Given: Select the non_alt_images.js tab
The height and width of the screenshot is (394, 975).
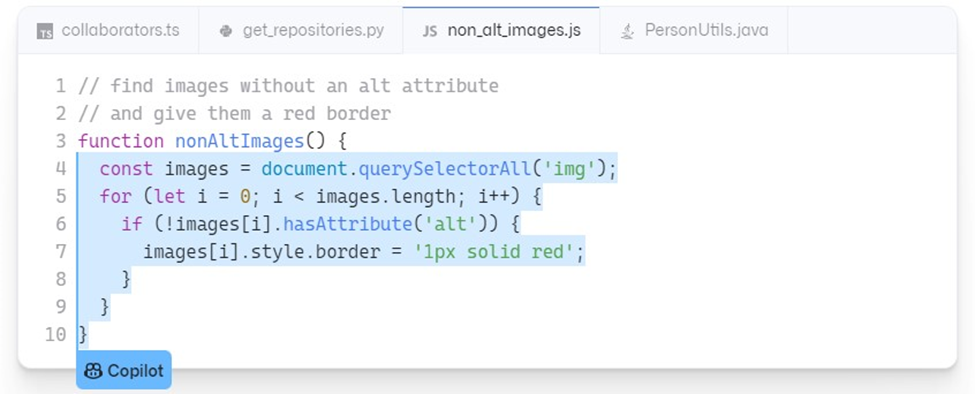Looking at the screenshot, I should (501, 30).
